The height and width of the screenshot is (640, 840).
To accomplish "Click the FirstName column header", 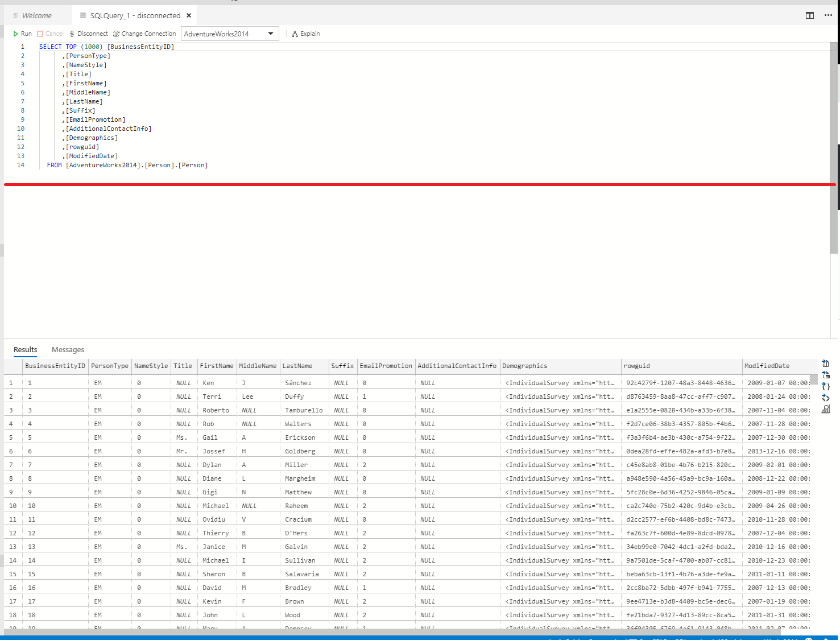I will (217, 366).
